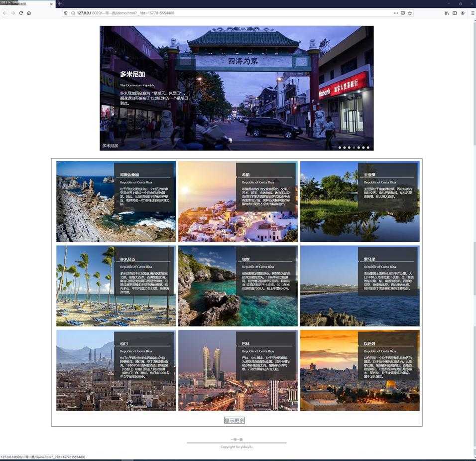Click the 也门 card title text
Viewport: 476px width, 461px height.
point(124,344)
